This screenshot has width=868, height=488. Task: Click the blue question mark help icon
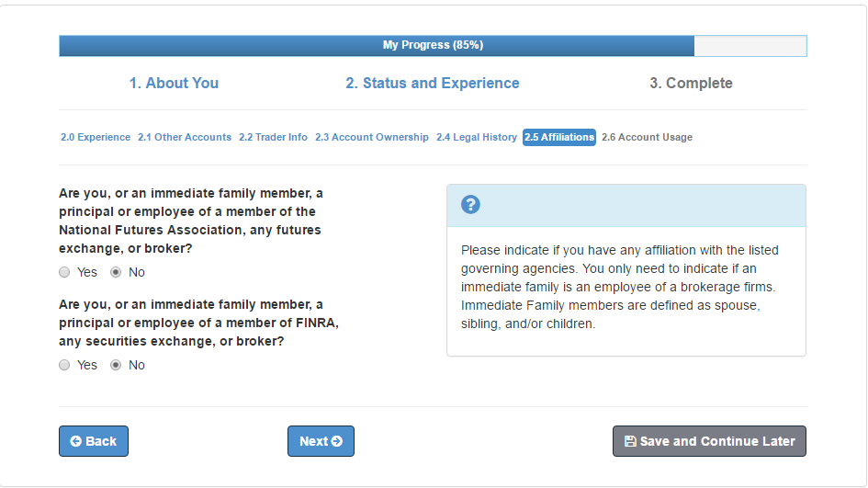point(470,204)
